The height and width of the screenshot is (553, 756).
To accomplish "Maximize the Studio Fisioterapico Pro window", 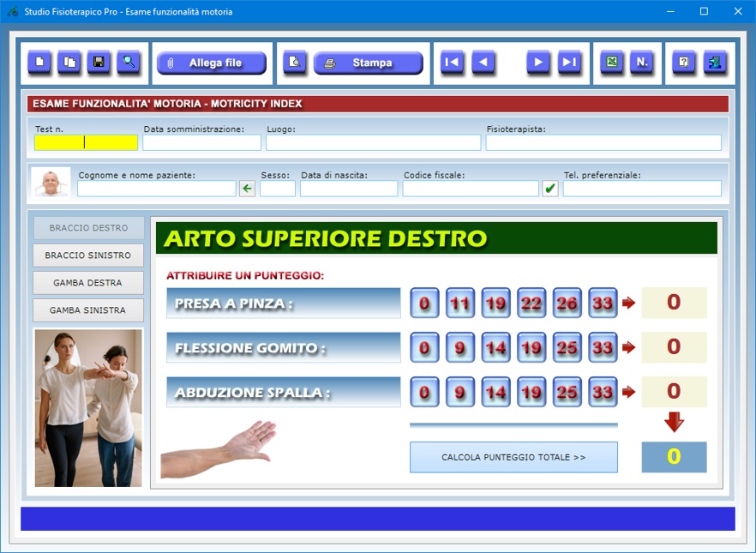I will pyautogui.click(x=704, y=11).
